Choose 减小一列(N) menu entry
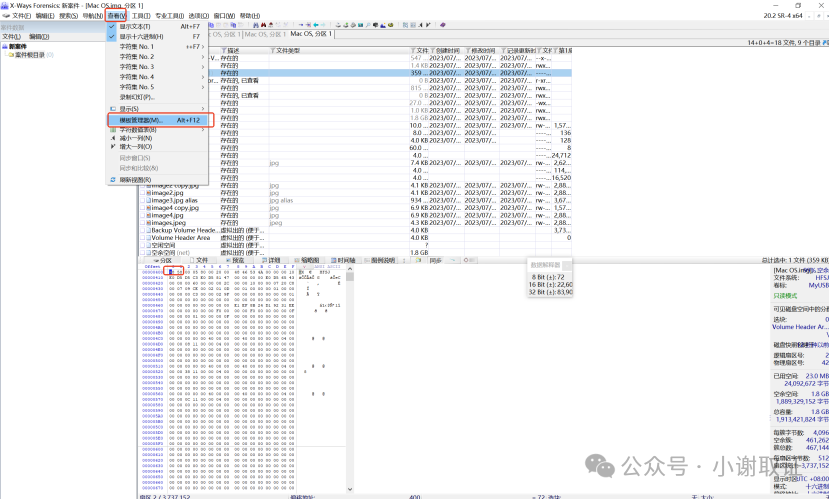Image resolution: width=829 pixels, height=499 pixels. pos(157,138)
